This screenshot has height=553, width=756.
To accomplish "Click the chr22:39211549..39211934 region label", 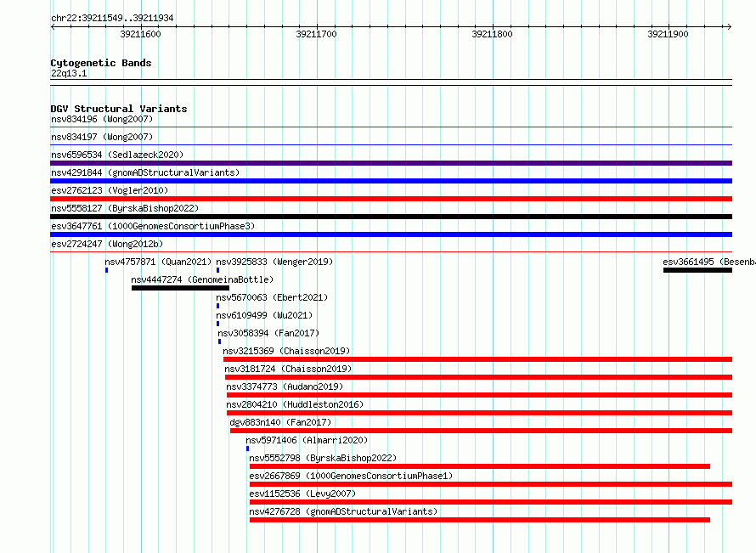I will (x=112, y=19).
